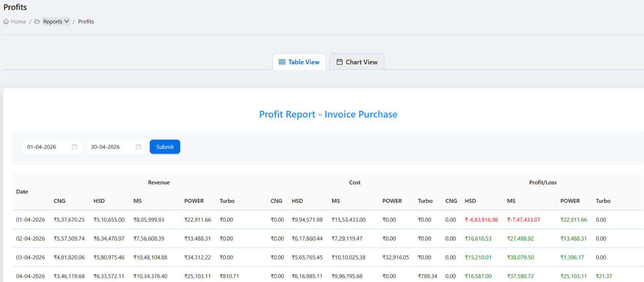Click red HSD loss value ₹-4,83,916.98
The width and height of the screenshot is (644, 282).
pos(481,220)
